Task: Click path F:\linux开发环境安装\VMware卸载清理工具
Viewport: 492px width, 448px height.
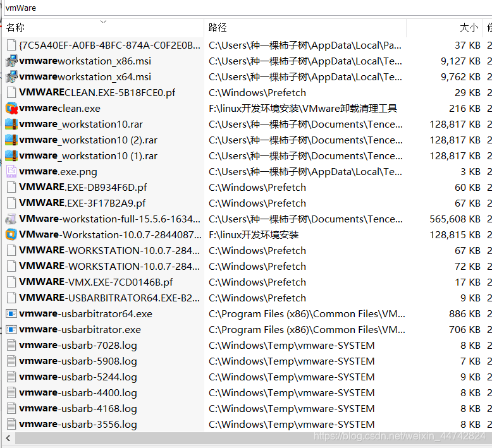Action: [x=303, y=108]
